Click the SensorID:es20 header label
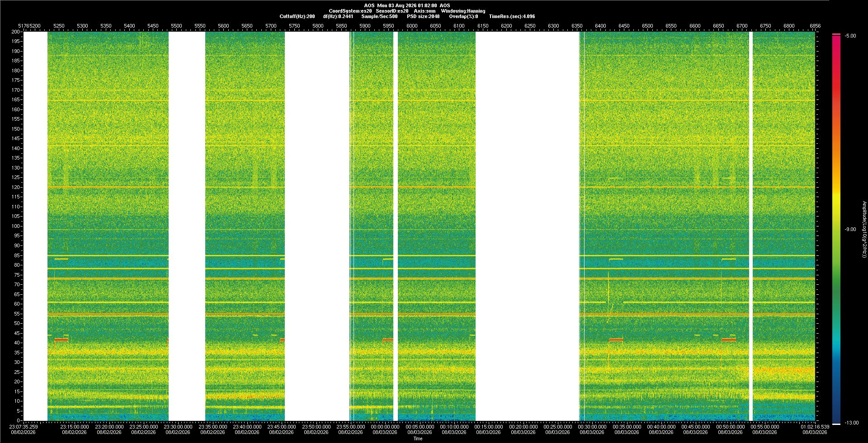This screenshot has height=443, width=868. tap(392, 11)
